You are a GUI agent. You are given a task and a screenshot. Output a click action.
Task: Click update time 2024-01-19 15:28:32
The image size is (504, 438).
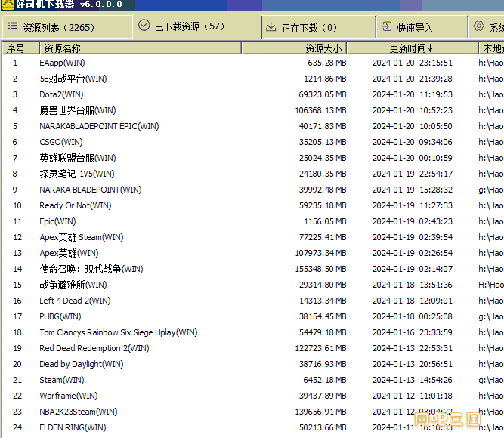(413, 190)
